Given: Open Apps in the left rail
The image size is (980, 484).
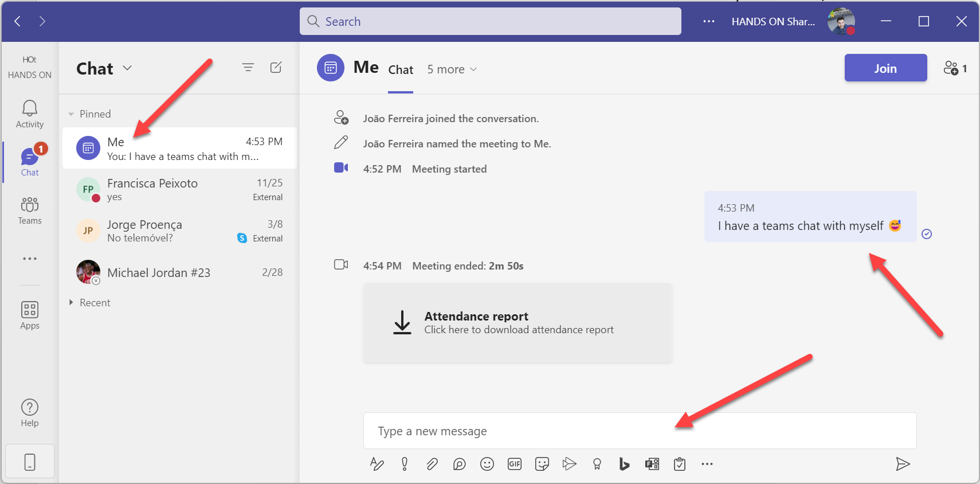Looking at the screenshot, I should coord(30,315).
